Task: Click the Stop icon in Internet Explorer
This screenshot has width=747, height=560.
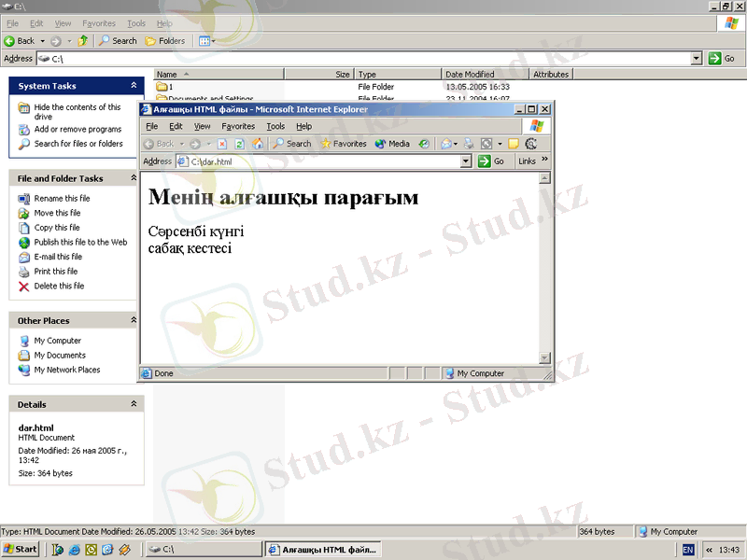Action: [222, 144]
